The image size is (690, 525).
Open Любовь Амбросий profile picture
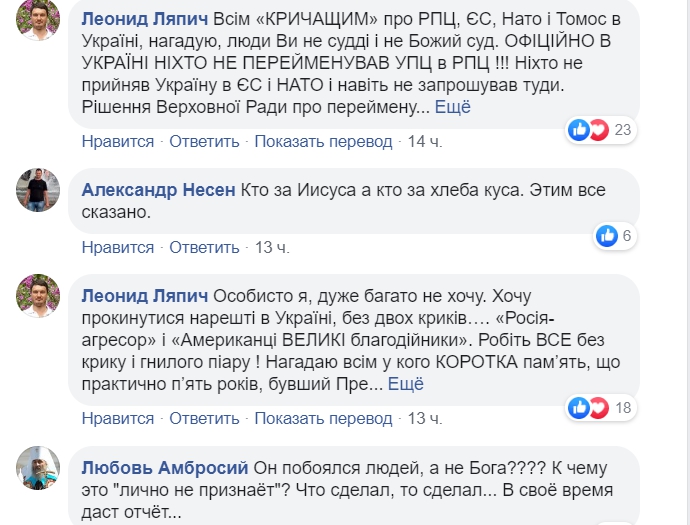tap(38, 465)
